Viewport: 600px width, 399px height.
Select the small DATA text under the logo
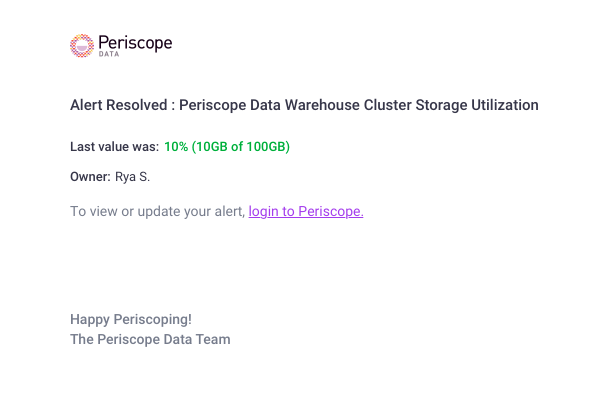pos(109,54)
